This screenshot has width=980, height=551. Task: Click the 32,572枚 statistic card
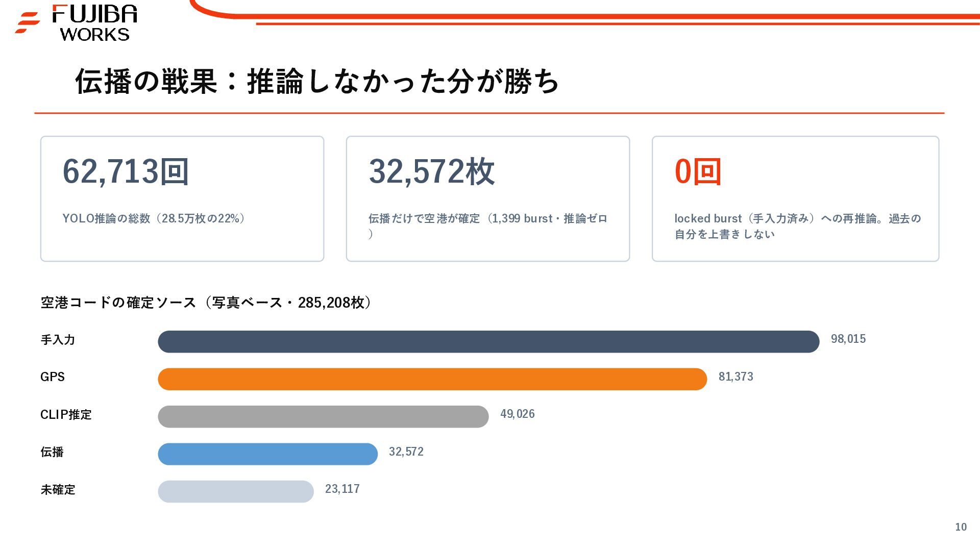tap(488, 199)
